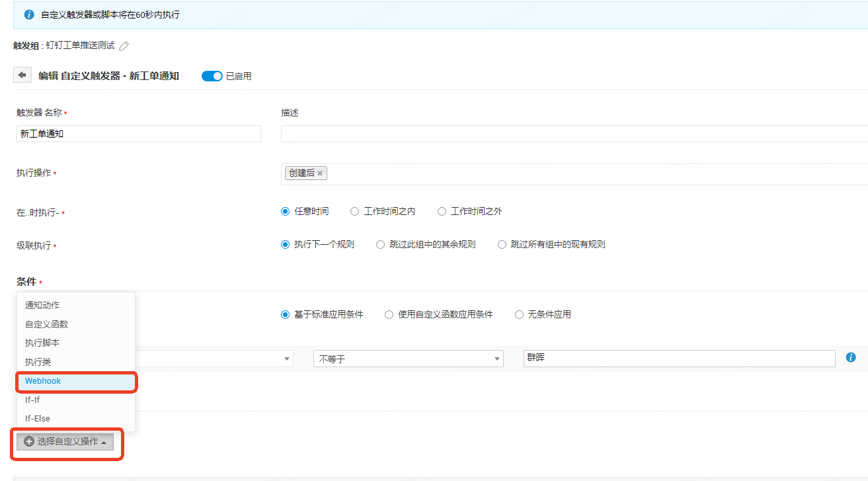
Task: Toggle the 已启用 switch off
Action: pos(212,76)
